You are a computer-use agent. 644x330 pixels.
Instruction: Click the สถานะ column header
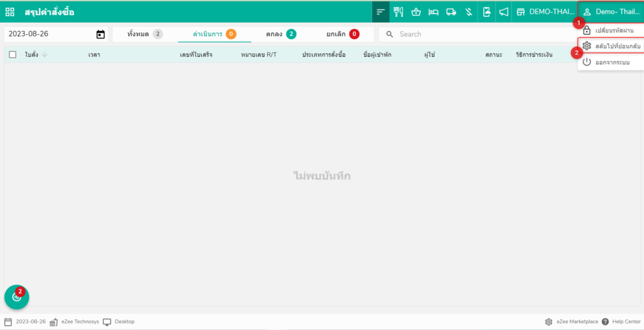pyautogui.click(x=494, y=55)
